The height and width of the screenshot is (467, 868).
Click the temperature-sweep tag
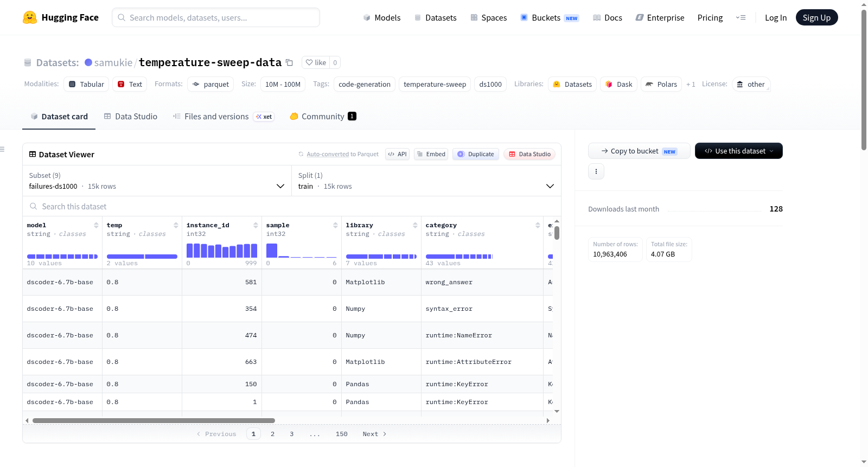pos(435,85)
